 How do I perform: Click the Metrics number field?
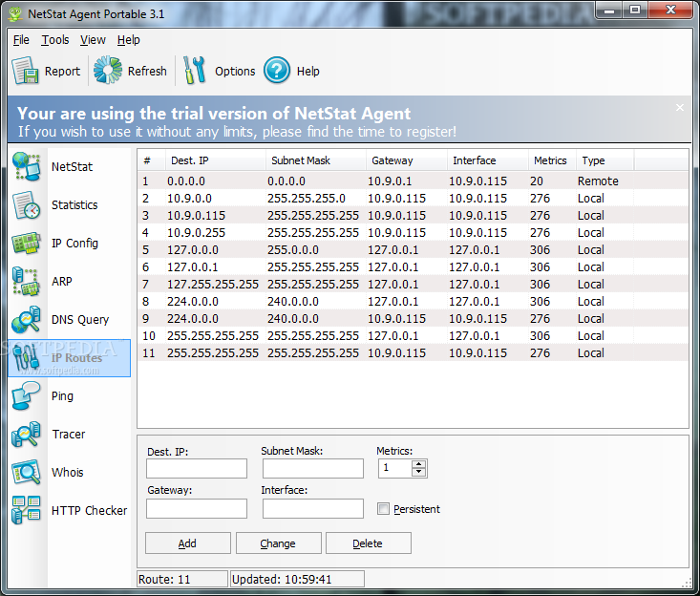coord(395,468)
